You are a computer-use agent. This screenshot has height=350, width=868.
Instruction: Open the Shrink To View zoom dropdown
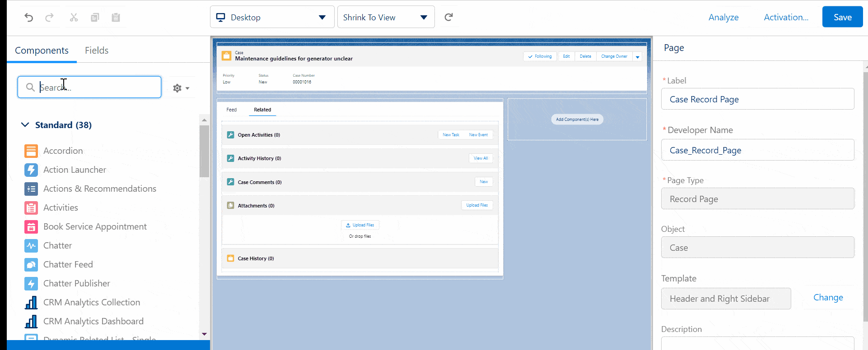point(386,17)
